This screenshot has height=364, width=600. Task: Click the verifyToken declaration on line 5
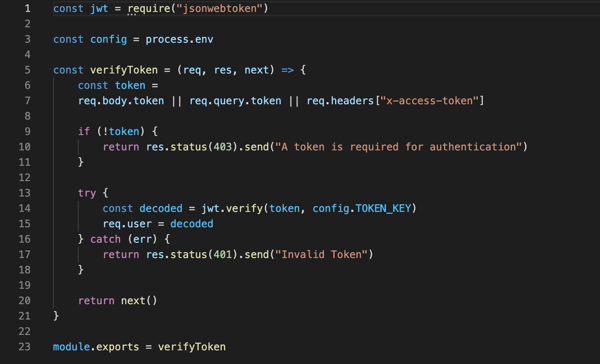[124, 70]
